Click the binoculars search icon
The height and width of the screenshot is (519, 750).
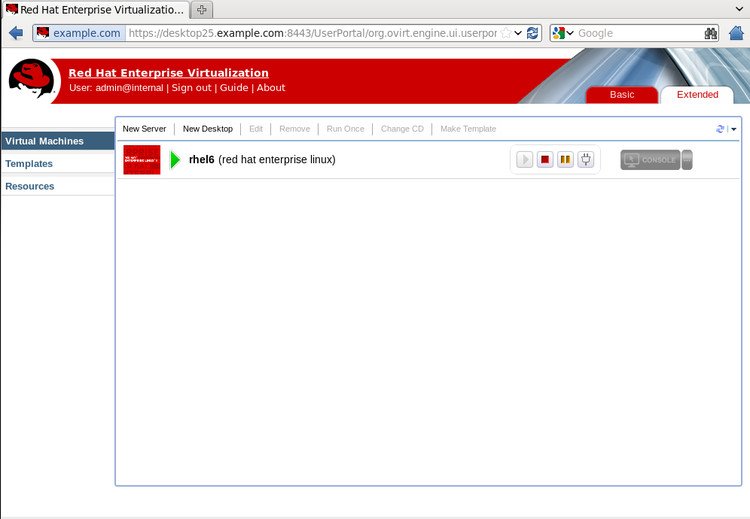tap(711, 33)
